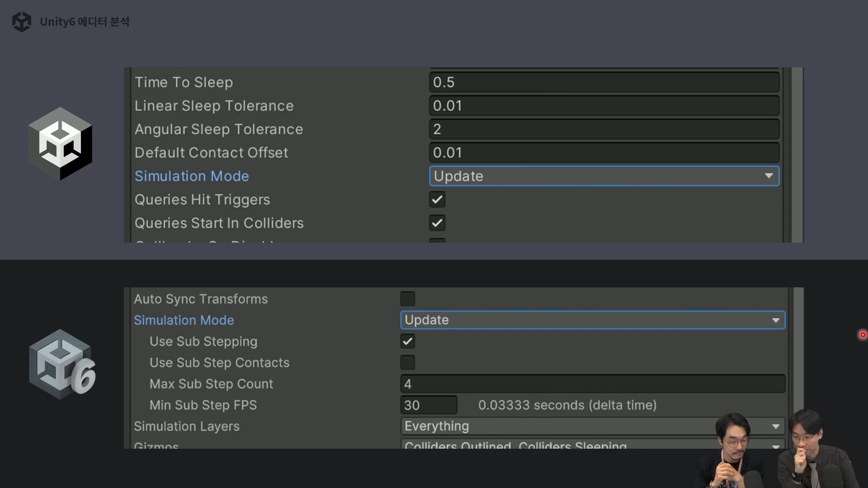The width and height of the screenshot is (868, 488).
Task: Disable Use Sub Stepping checkbox
Action: (x=407, y=342)
